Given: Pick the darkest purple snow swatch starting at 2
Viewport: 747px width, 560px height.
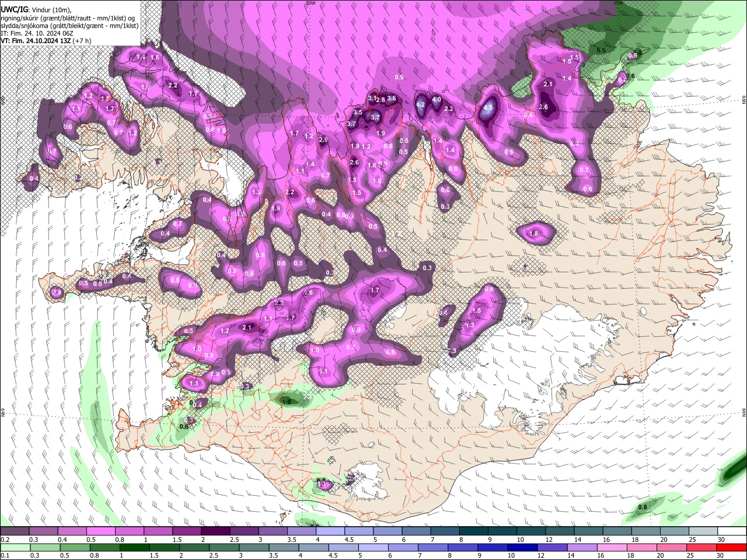Looking at the screenshot, I should pos(215,531).
